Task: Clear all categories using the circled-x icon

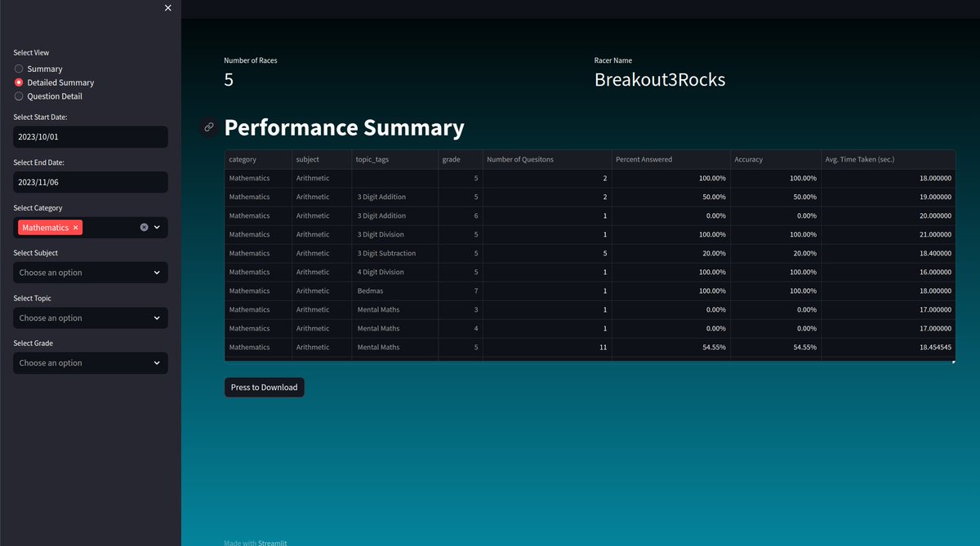Action: tap(144, 227)
